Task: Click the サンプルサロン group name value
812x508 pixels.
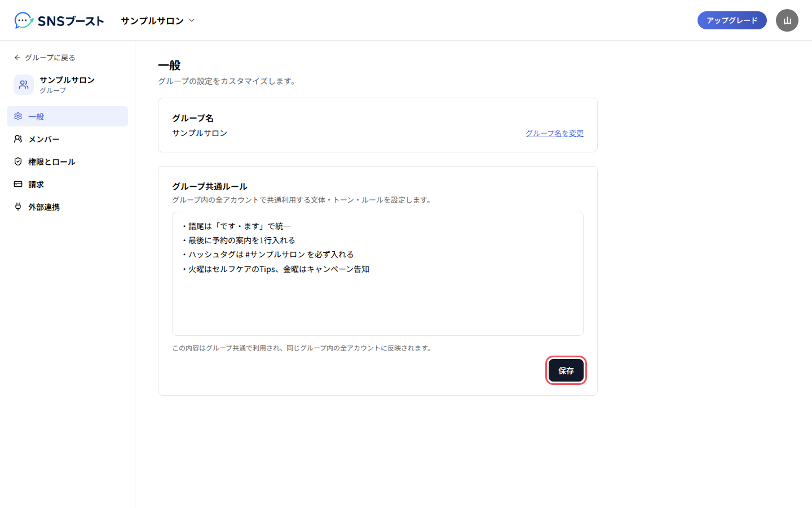Action: pos(200,133)
